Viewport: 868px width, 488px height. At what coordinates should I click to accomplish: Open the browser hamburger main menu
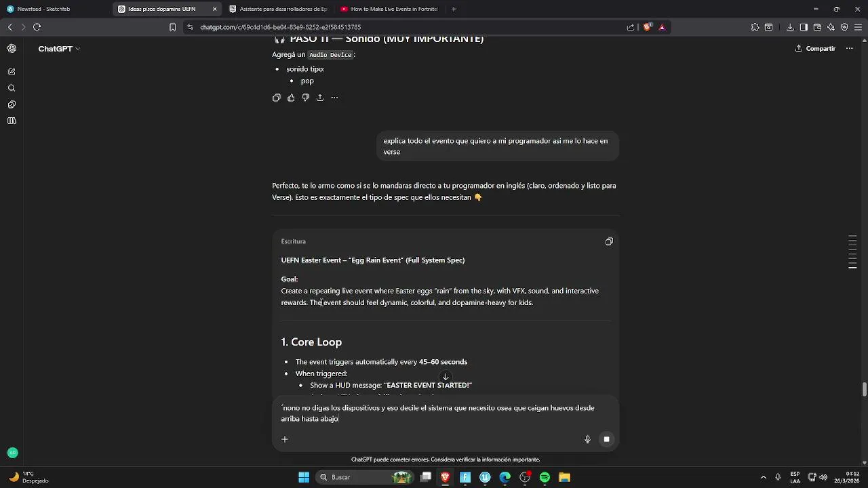pyautogui.click(x=858, y=27)
